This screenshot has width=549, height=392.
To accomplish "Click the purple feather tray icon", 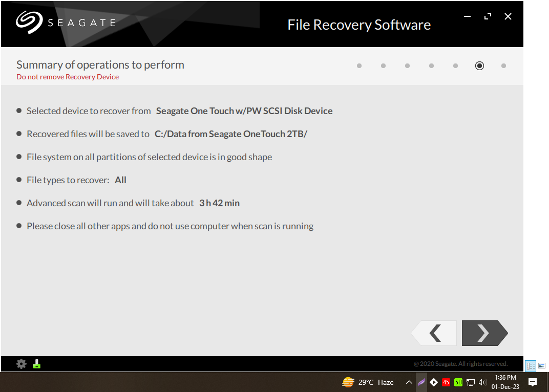I will 421,382.
